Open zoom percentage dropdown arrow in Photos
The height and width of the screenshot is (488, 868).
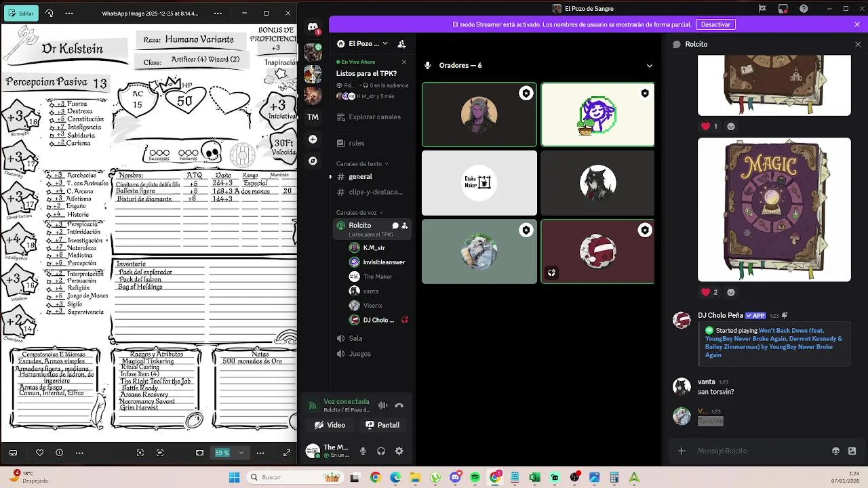tap(241, 453)
